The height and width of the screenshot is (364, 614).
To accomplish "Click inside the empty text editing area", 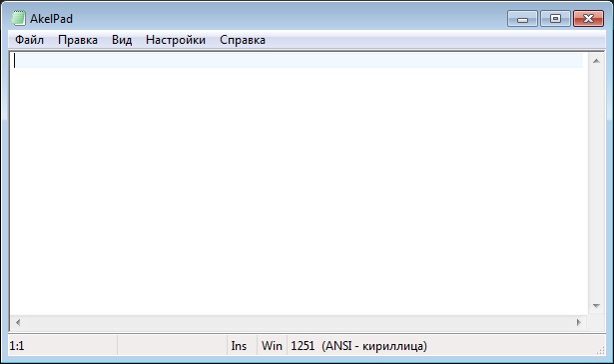I will tap(299, 183).
